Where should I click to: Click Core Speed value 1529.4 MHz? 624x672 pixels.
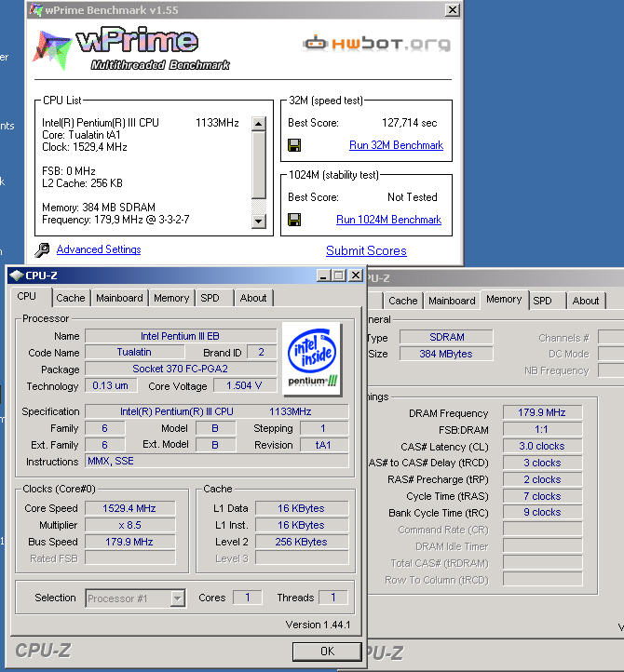pos(129,509)
